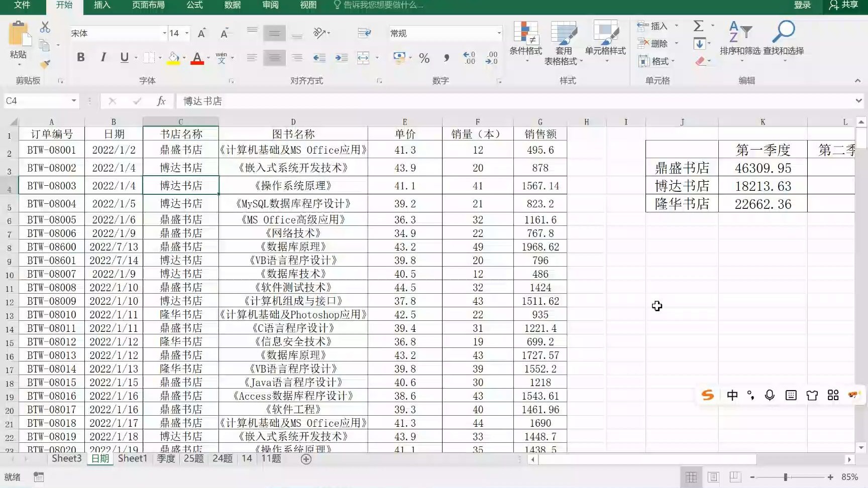Screen dimensions: 868x488
Task: Apply the comma style
Action: (447, 58)
